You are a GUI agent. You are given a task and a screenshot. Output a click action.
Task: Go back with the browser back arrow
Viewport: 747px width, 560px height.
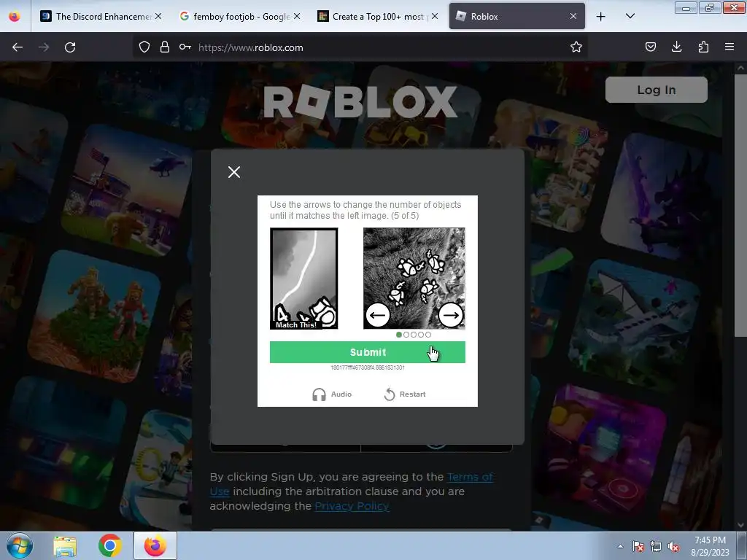(x=18, y=47)
